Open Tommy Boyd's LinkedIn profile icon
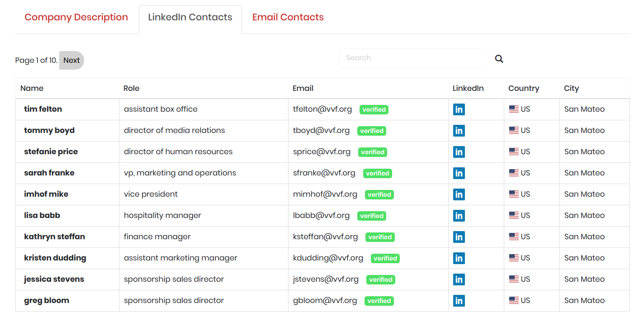The height and width of the screenshot is (322, 644). (x=459, y=131)
